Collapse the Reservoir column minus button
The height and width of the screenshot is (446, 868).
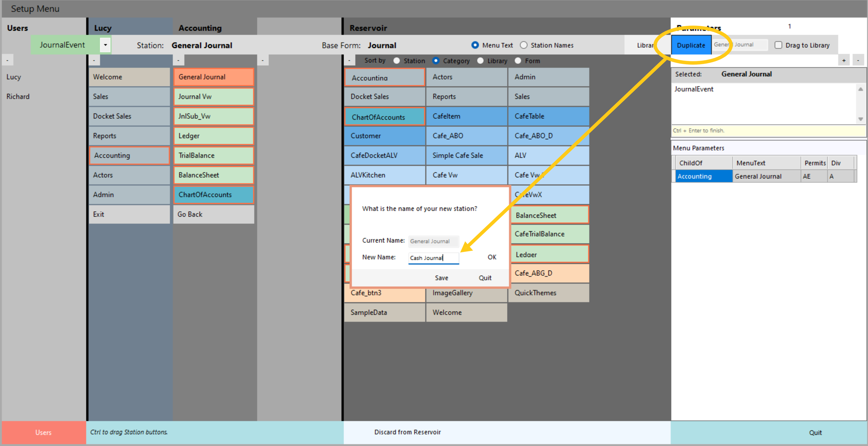point(349,60)
